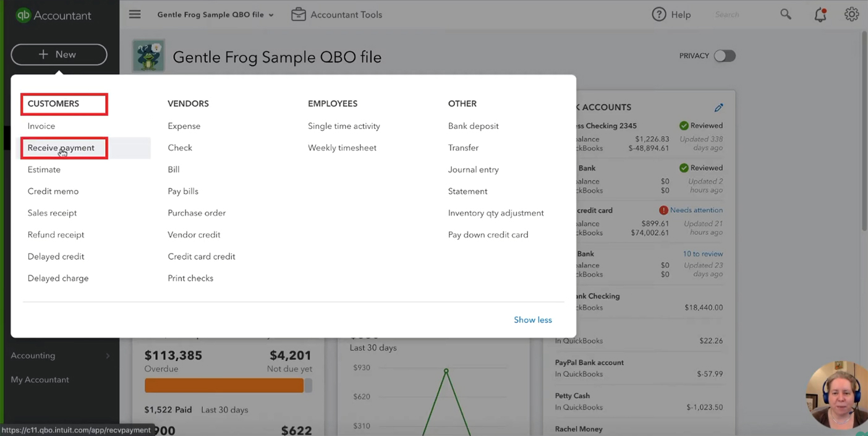Choose Pay down credit card
868x436 pixels.
point(488,235)
